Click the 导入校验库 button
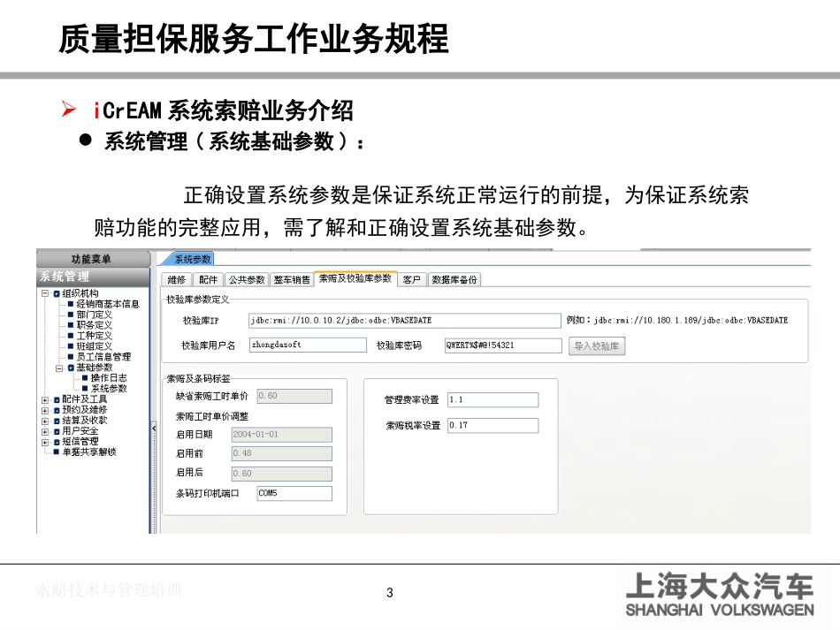This screenshot has height=630, width=840. 597,346
